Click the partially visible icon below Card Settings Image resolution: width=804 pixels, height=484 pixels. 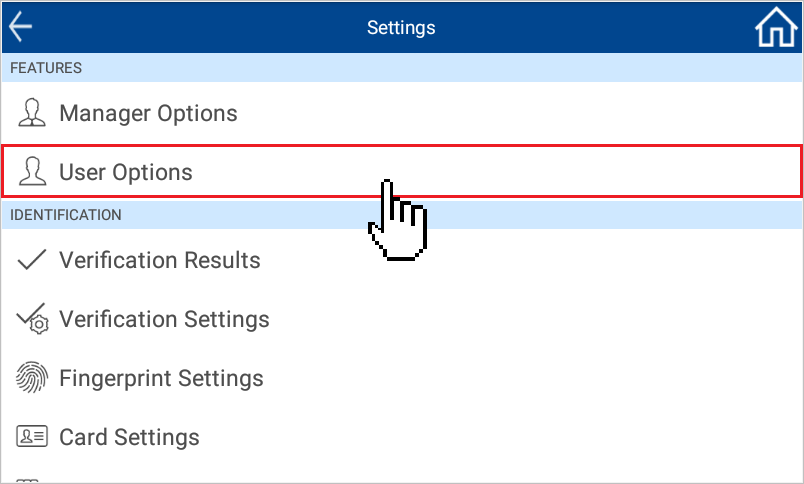click(28, 480)
